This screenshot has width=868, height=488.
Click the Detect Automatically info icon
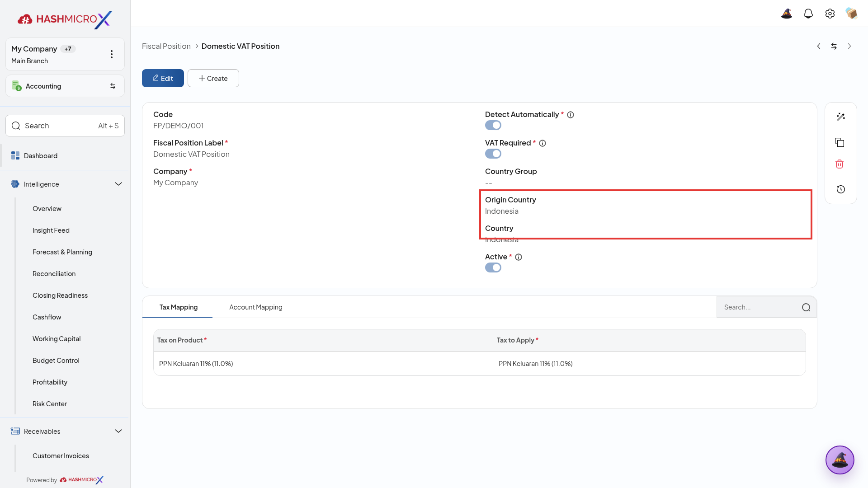[571, 115]
